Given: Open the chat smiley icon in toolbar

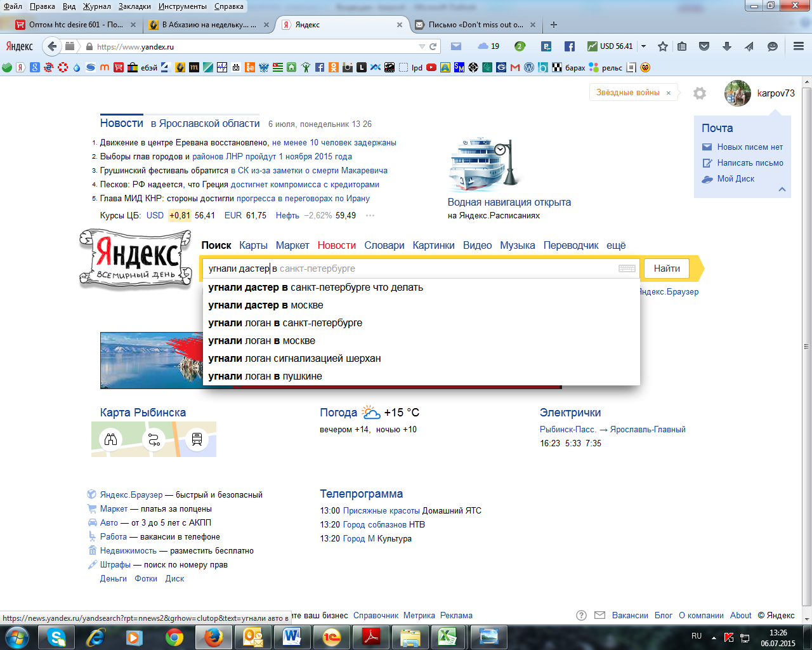Looking at the screenshot, I should click(x=772, y=46).
